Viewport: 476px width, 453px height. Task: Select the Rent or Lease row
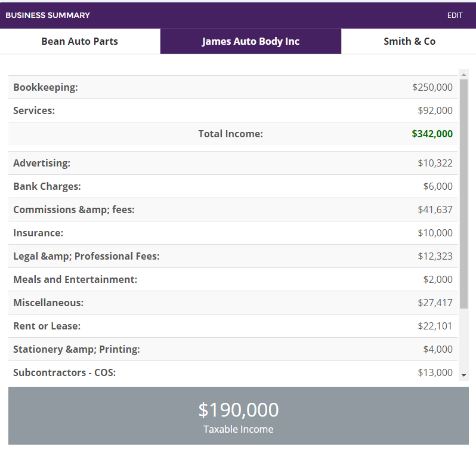click(x=233, y=326)
